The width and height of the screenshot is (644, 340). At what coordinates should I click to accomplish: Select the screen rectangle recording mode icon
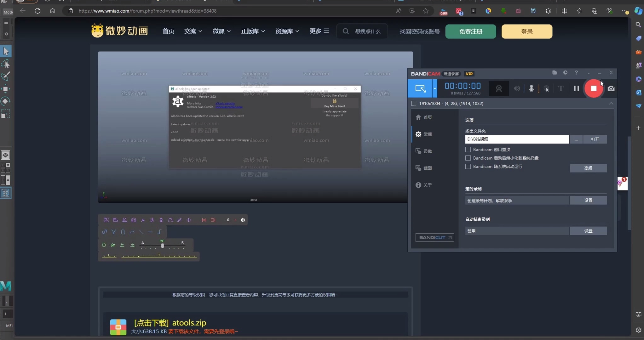coord(420,88)
